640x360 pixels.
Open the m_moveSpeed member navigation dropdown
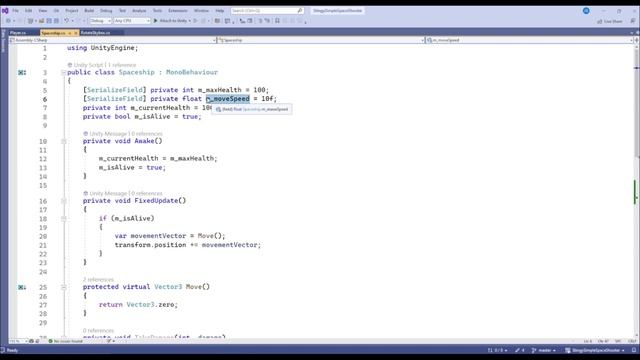click(529, 40)
